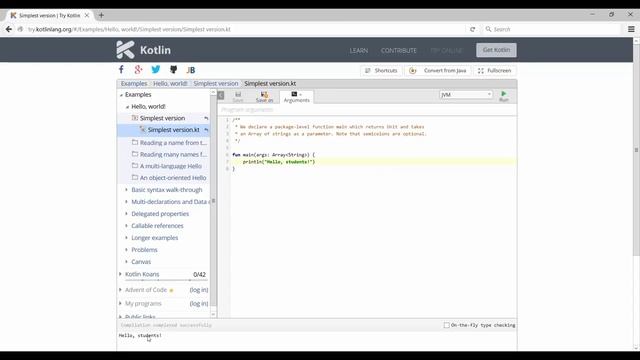
Task: Click the Get Kotlin button
Action: (x=496, y=50)
